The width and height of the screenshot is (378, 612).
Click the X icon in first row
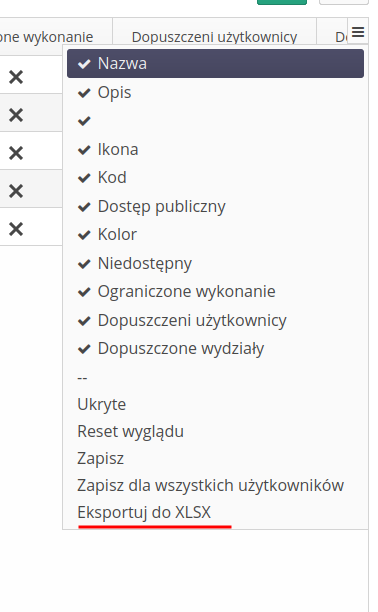pos(16,77)
